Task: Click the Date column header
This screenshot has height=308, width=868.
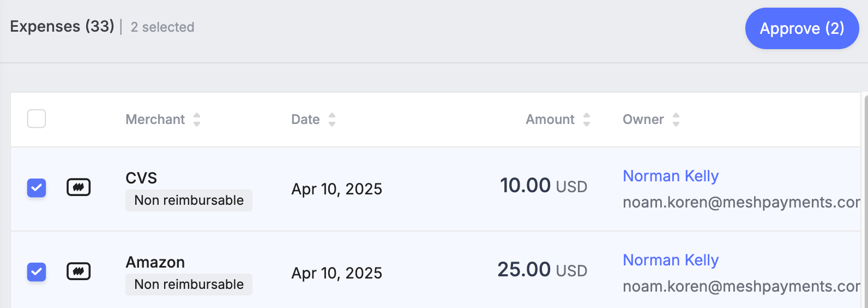Action: 305,120
